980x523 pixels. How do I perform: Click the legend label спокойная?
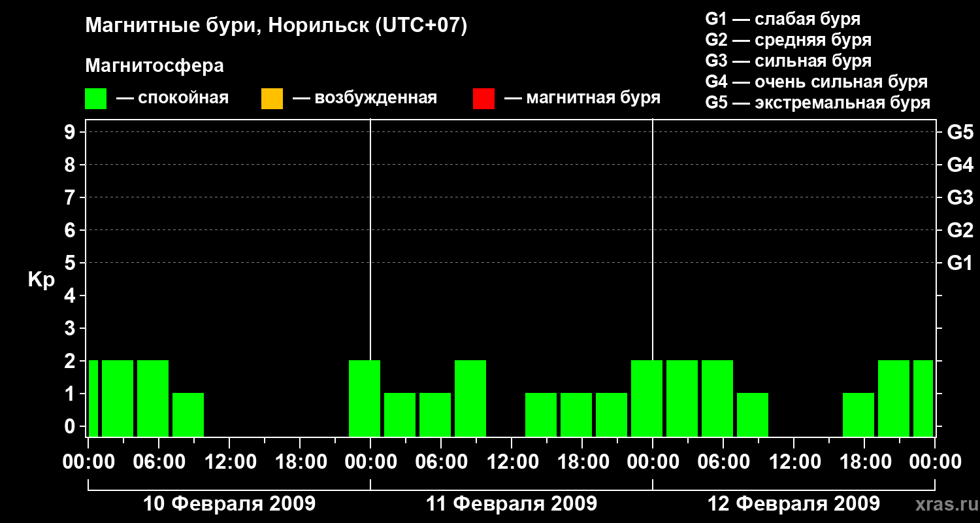point(182,99)
